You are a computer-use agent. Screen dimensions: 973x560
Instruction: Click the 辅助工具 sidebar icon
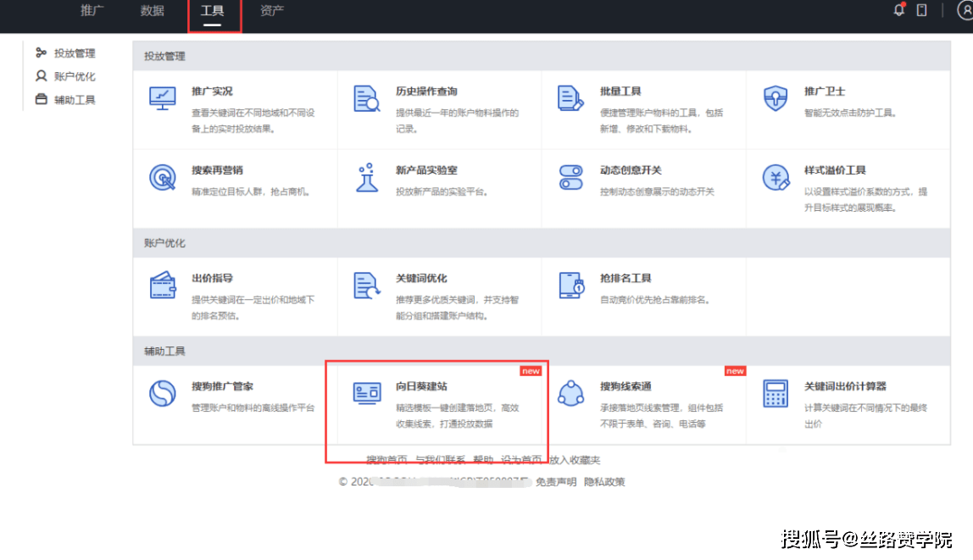coord(41,99)
